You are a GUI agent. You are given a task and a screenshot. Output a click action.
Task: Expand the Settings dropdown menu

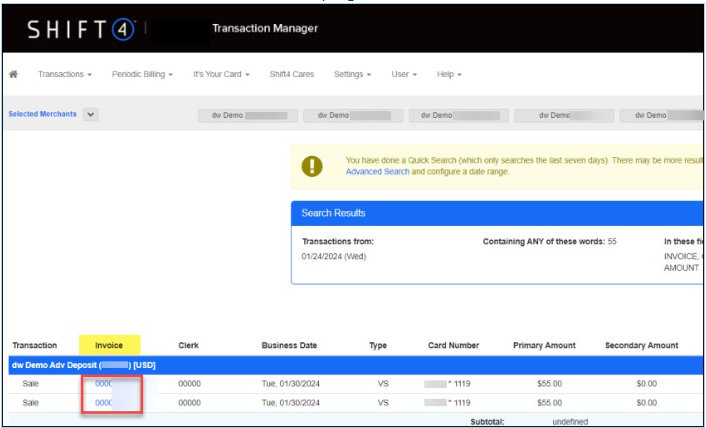[x=352, y=75]
